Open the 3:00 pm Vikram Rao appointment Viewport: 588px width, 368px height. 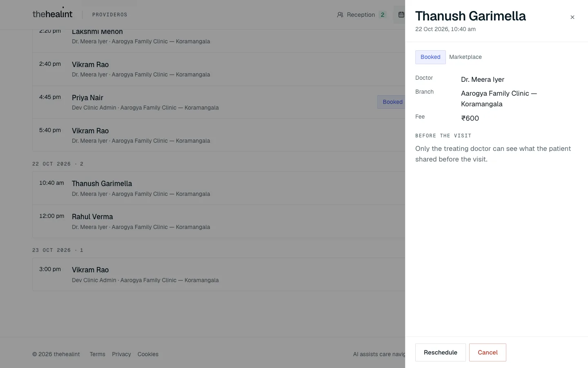point(219,274)
